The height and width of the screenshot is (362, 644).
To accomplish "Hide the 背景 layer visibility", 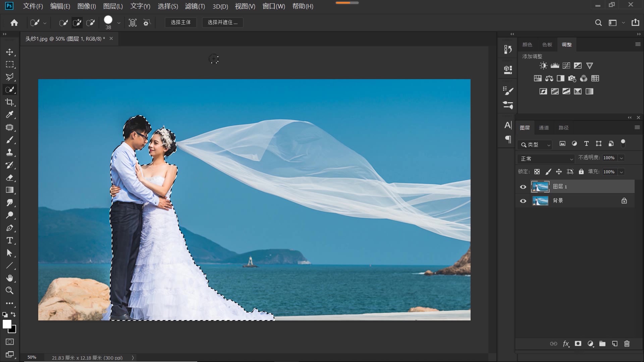I will 523,201.
